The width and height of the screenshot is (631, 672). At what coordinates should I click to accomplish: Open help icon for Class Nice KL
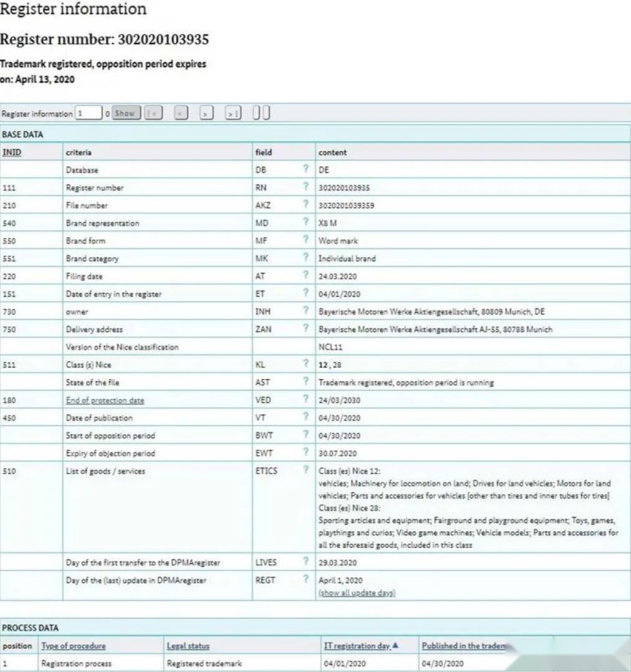tap(305, 363)
